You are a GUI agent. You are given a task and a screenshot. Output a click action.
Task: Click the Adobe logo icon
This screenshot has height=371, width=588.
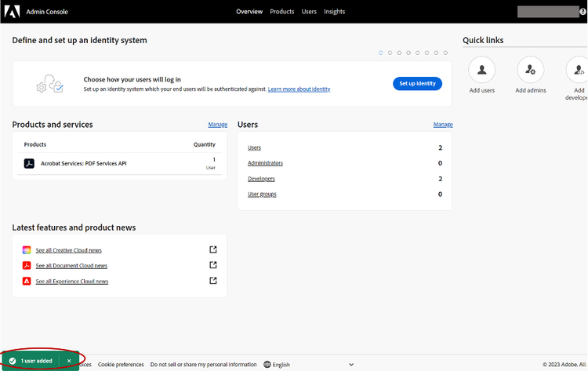pos(12,11)
